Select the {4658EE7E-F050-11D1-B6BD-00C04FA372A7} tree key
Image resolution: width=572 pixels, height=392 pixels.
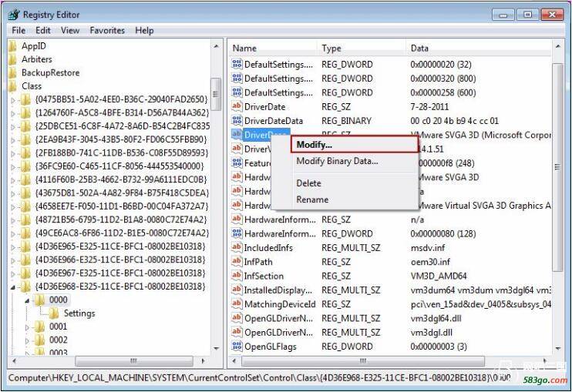pyautogui.click(x=122, y=206)
